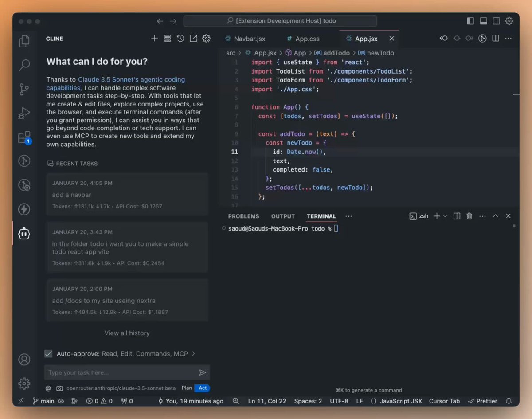The image size is (532, 419).
Task: Click View all history
Action: pos(127,333)
